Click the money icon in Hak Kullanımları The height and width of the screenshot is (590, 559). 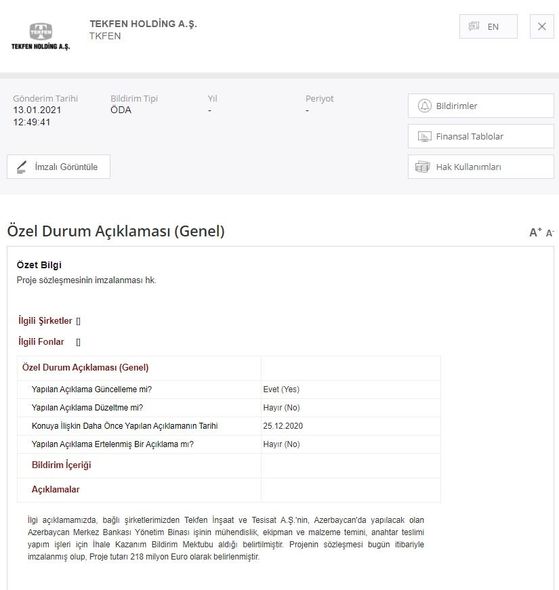(422, 167)
